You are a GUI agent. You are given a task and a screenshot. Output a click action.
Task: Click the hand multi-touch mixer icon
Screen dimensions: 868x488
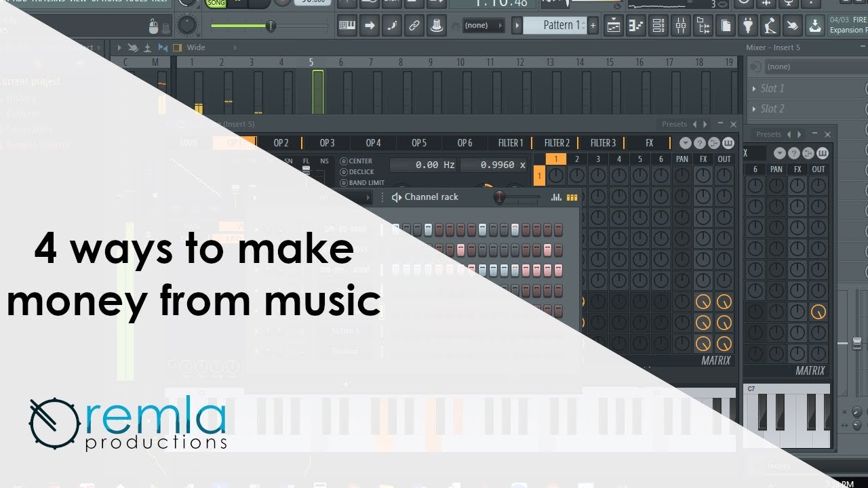[x=134, y=47]
